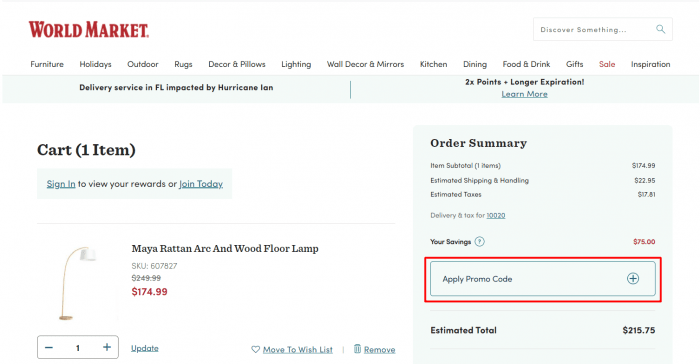Click the Update quantity link
The width and height of the screenshot is (700, 364).
145,348
